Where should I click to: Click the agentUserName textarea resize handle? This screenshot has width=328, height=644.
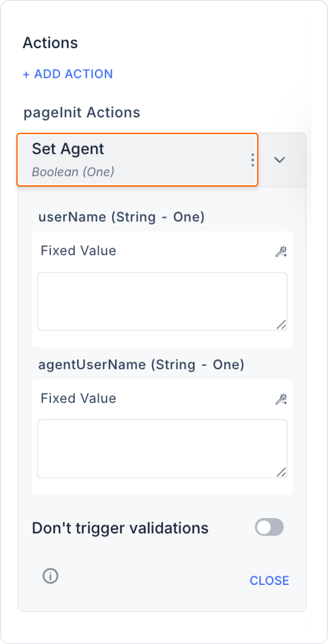[x=281, y=472]
